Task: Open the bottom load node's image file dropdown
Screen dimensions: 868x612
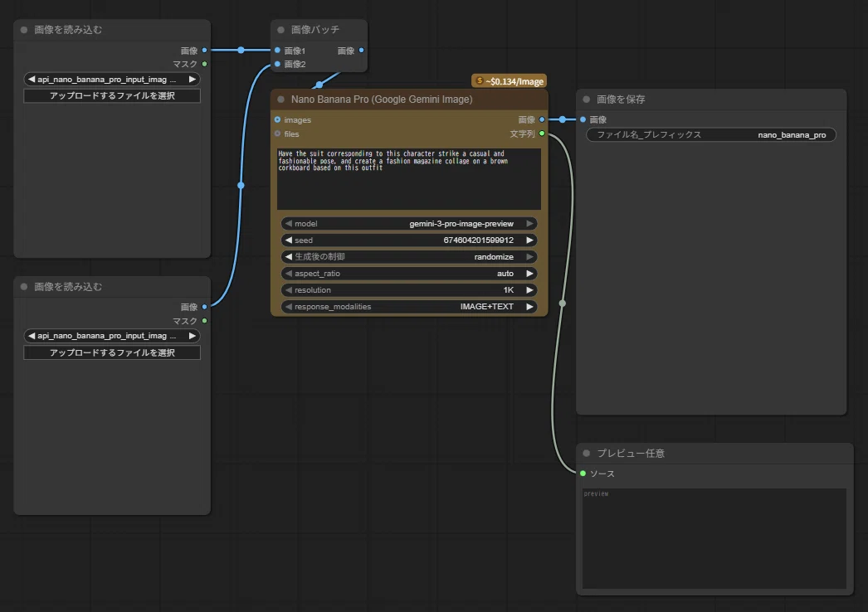Action: click(x=112, y=336)
